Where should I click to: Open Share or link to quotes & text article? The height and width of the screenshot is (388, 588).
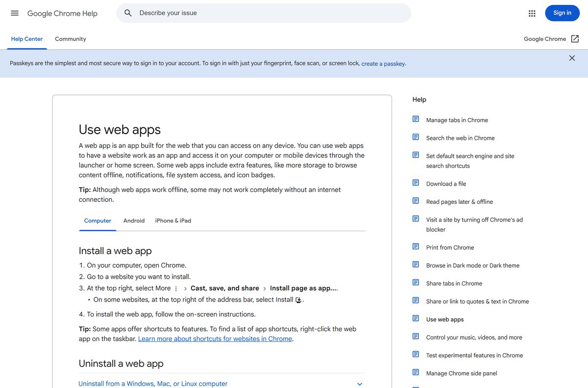click(478, 301)
